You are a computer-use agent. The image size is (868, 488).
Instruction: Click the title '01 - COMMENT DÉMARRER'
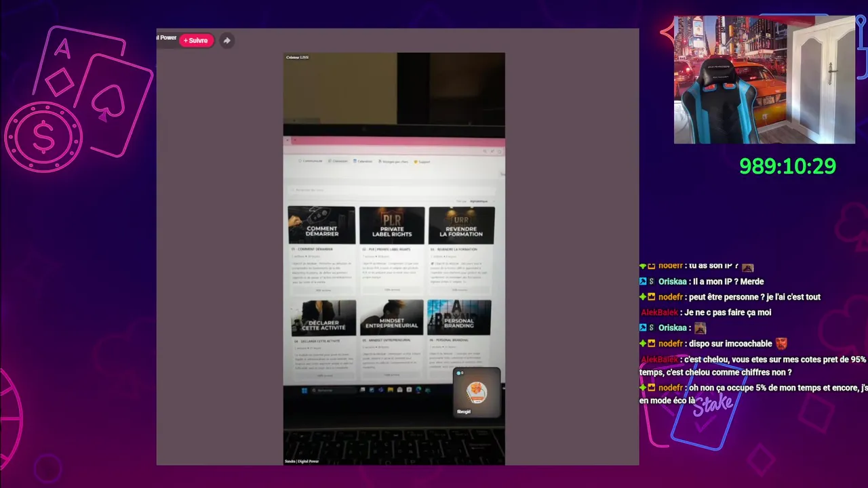[312, 249]
